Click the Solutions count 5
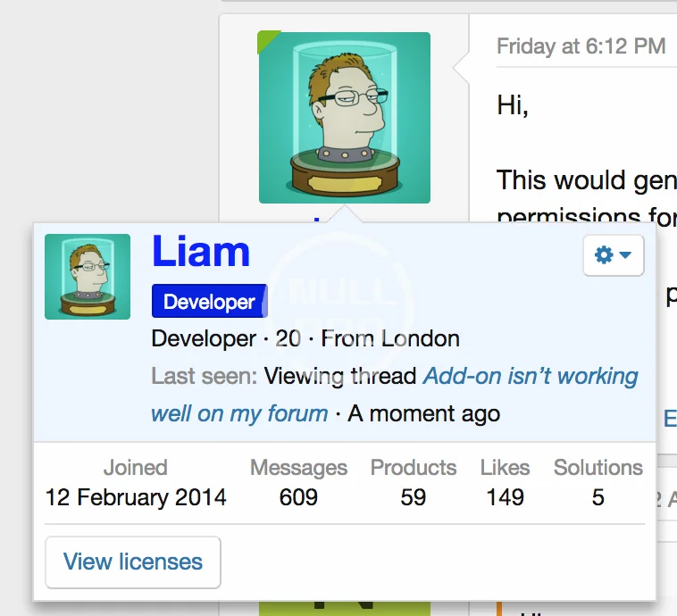This screenshot has height=616, width=677. click(598, 497)
